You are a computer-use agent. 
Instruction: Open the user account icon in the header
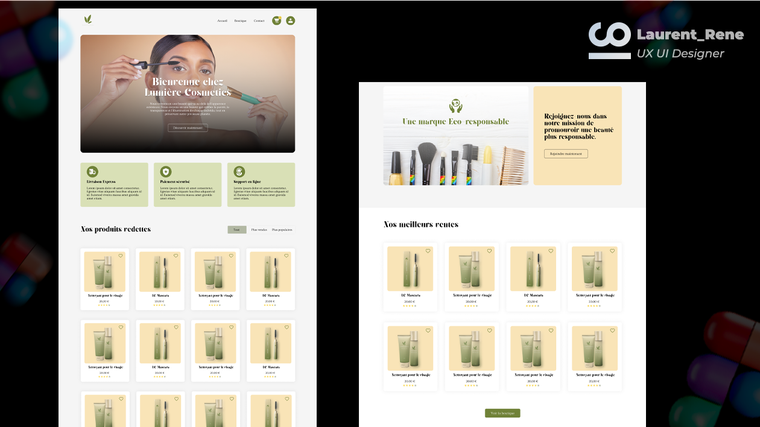tap(290, 20)
